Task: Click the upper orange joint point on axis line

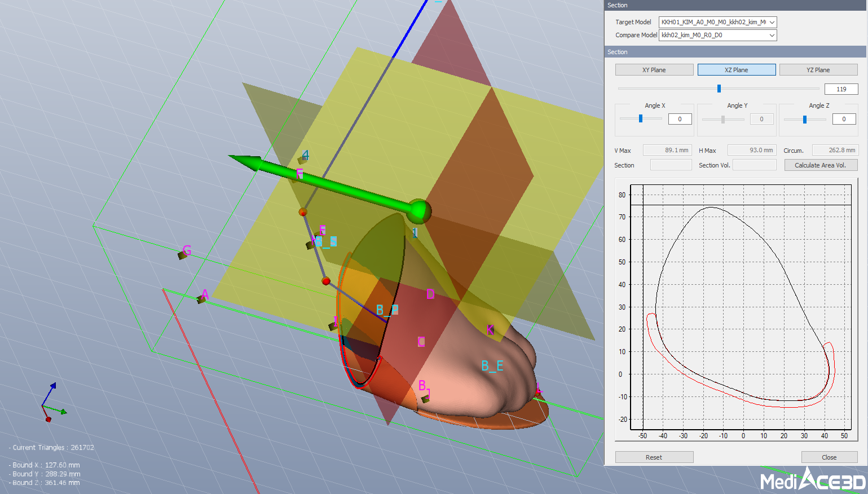Action: [303, 212]
